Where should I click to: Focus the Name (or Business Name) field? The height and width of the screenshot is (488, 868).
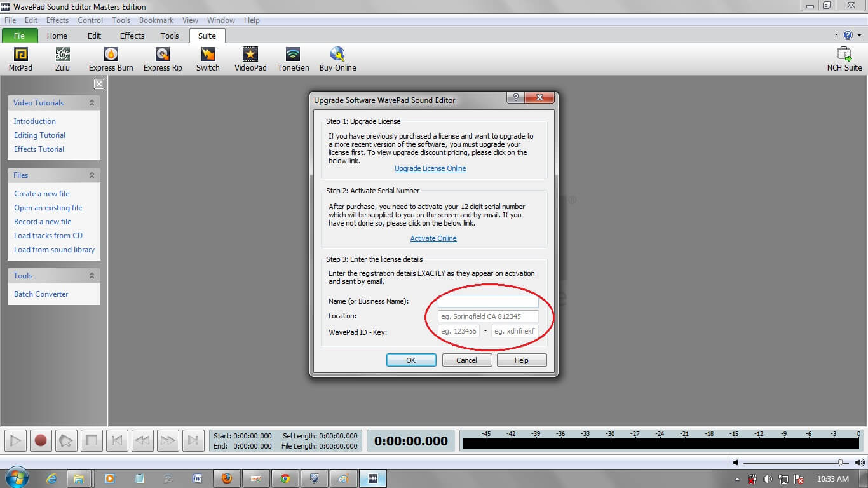coord(489,301)
